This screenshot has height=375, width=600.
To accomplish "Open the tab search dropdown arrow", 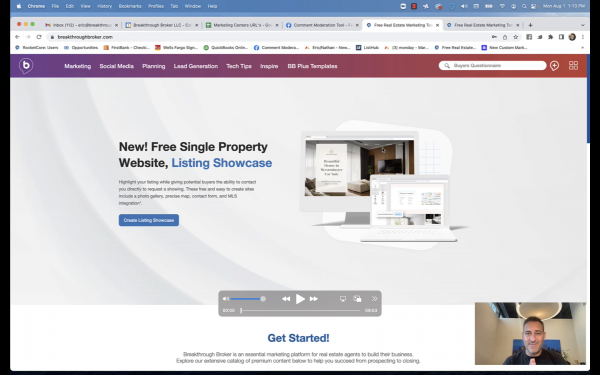I will 582,25.
